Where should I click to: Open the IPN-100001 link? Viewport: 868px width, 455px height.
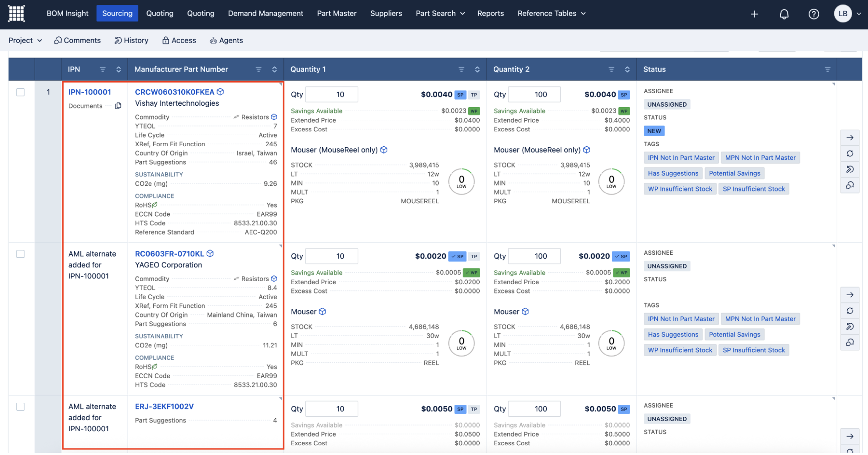point(90,92)
